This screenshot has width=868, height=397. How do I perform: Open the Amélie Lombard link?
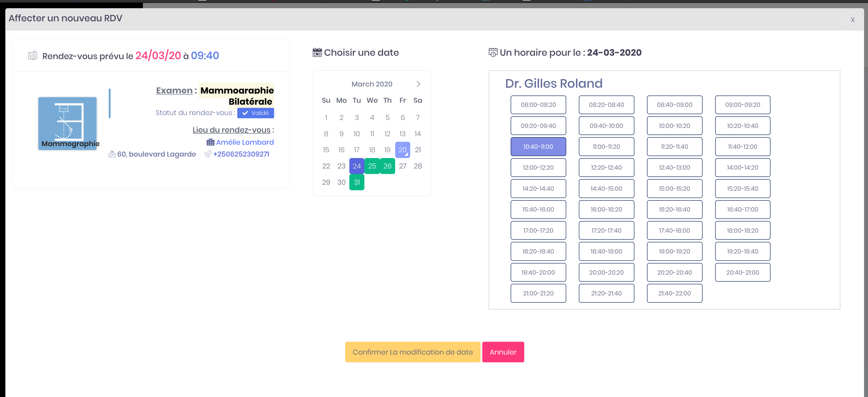(245, 142)
